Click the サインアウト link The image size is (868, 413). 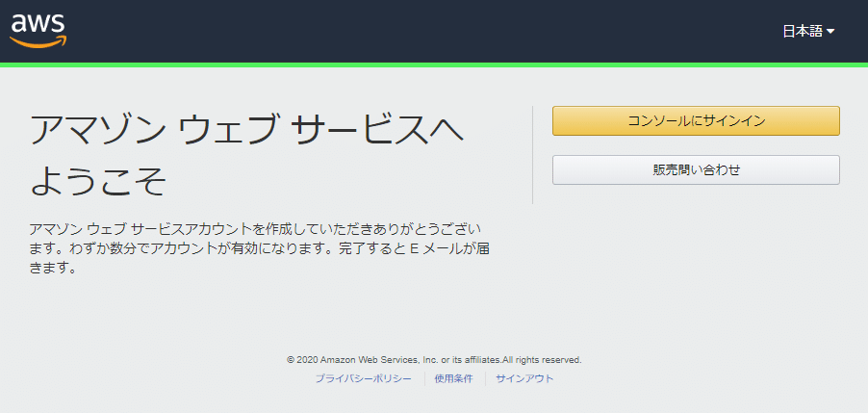click(524, 378)
